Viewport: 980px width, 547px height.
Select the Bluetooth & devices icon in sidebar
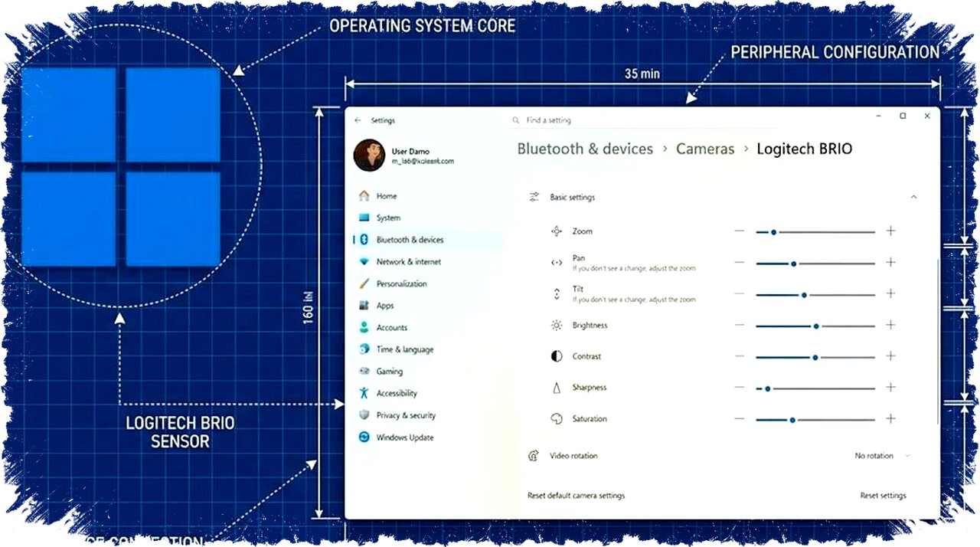pos(363,239)
